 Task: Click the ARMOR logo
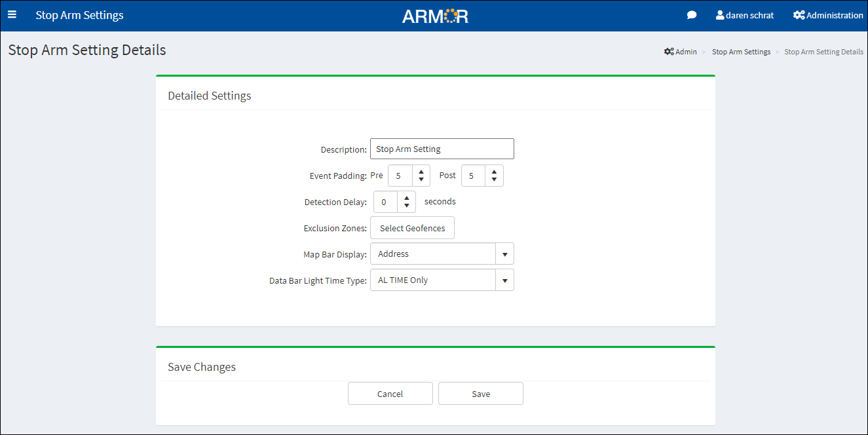436,16
